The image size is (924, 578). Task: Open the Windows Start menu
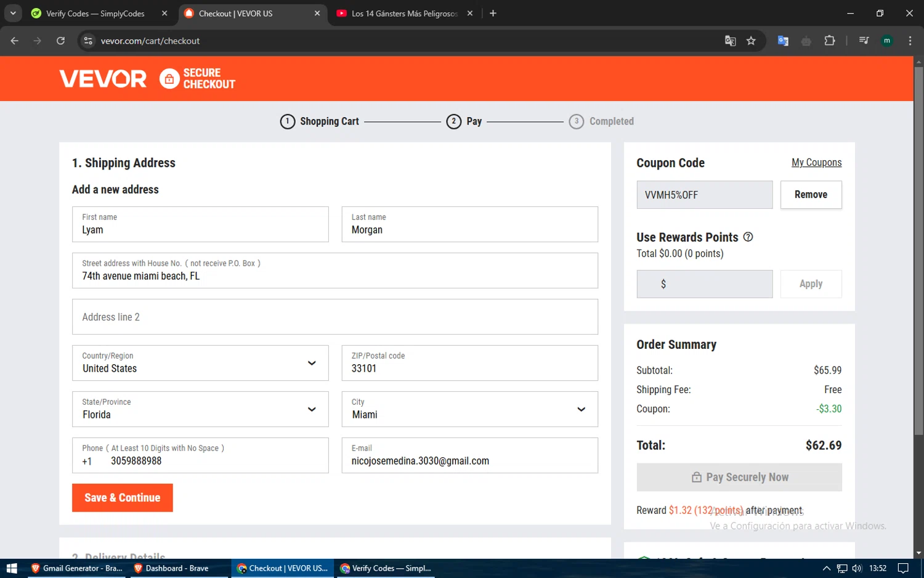click(12, 568)
